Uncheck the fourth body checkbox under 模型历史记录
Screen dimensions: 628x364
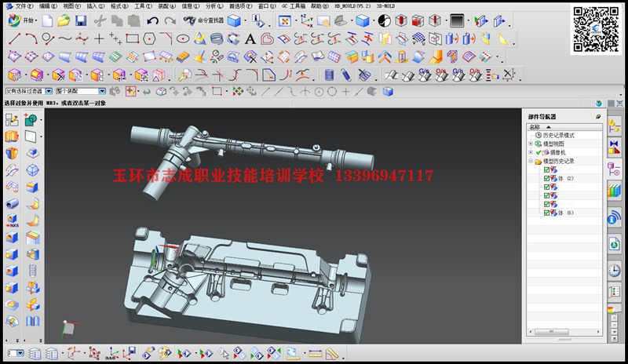[546, 196]
